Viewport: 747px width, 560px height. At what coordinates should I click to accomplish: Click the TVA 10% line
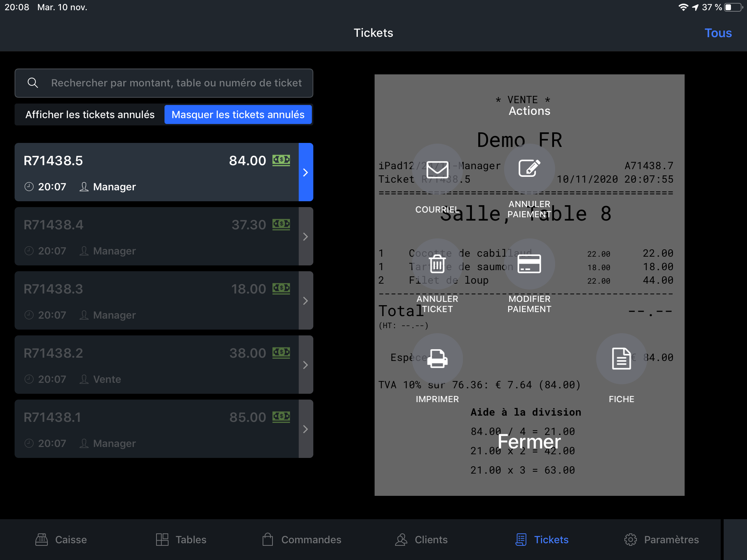479,385
